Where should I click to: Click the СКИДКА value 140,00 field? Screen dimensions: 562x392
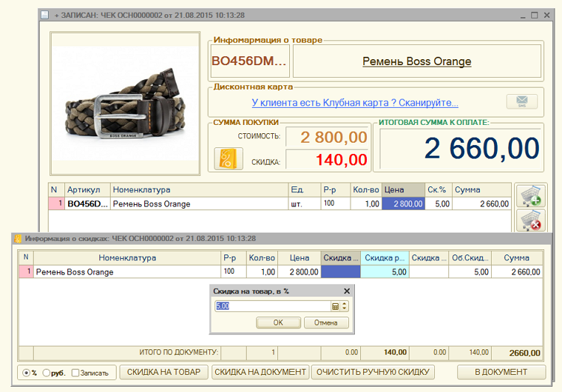point(328,160)
